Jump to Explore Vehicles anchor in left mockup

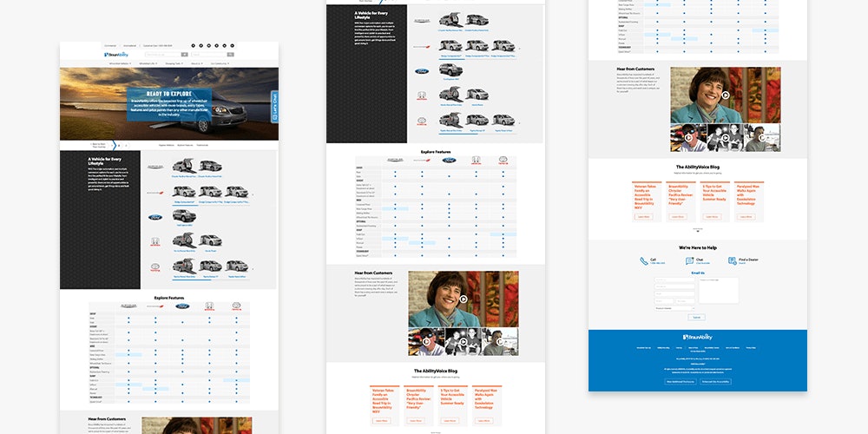click(166, 145)
